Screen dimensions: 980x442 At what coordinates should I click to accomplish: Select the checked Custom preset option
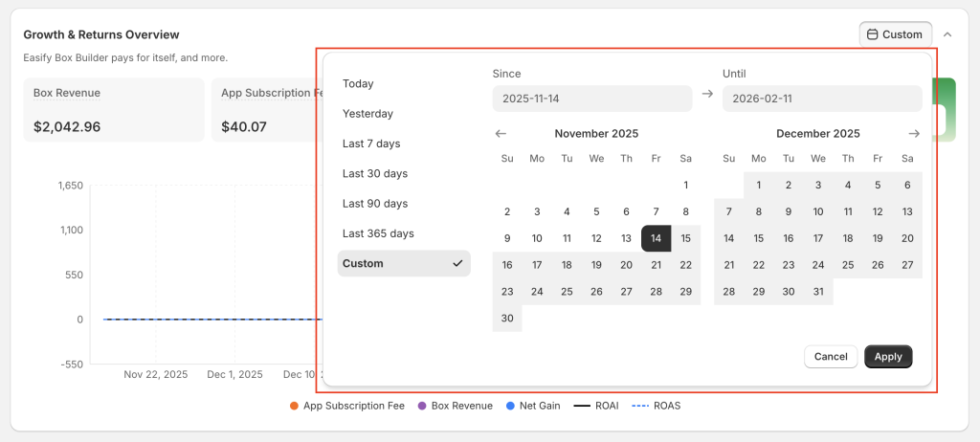click(404, 263)
